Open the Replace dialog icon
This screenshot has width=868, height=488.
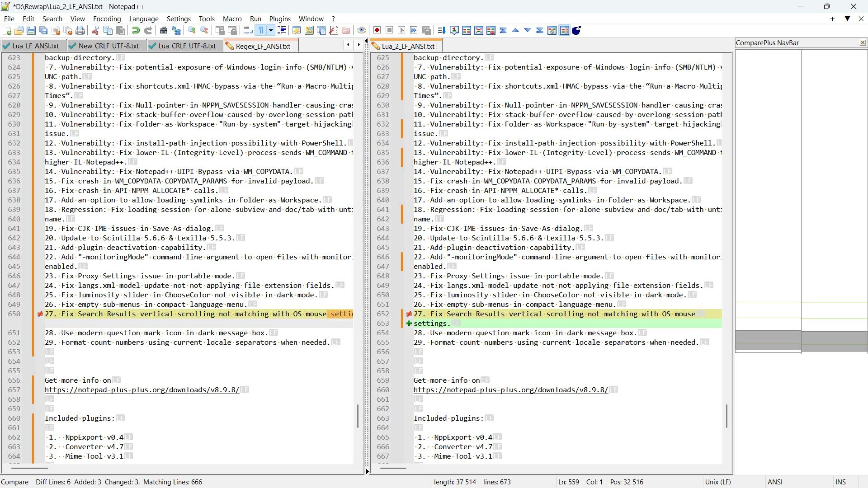(176, 30)
